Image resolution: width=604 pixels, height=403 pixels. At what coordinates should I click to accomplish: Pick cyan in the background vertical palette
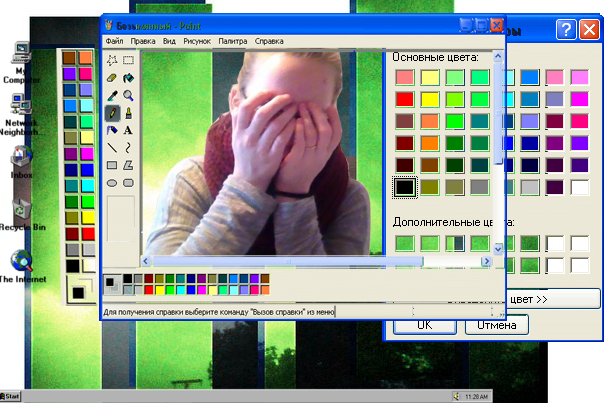pos(88,186)
